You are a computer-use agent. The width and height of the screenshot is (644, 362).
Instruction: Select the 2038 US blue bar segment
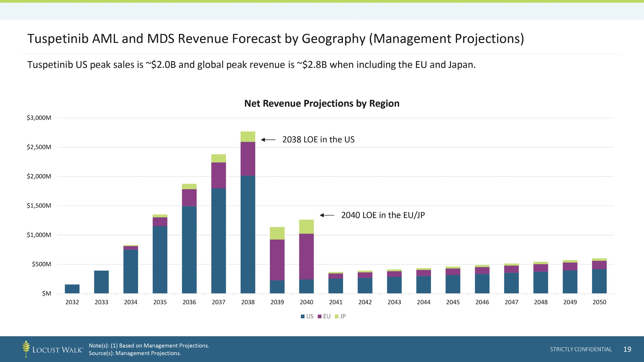(248, 234)
